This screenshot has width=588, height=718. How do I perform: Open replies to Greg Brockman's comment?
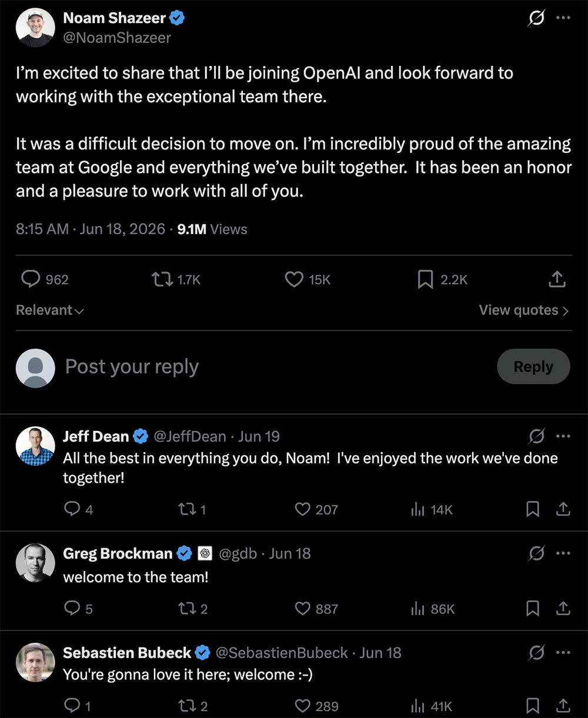72,609
